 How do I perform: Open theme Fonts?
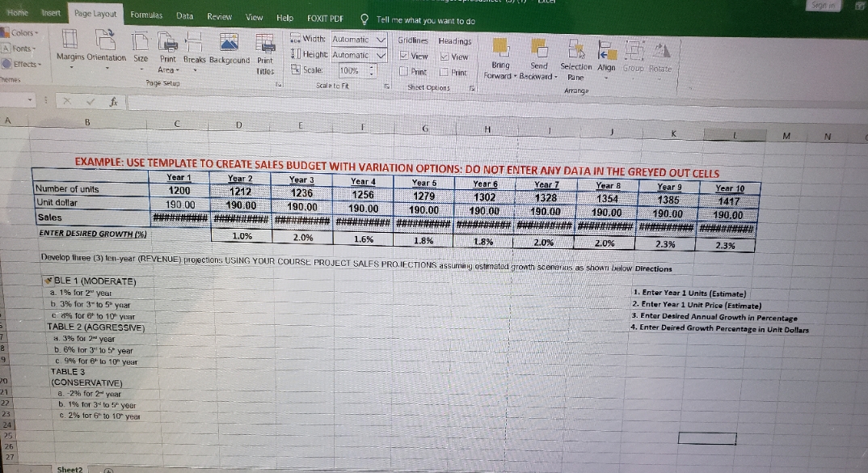pos(19,49)
